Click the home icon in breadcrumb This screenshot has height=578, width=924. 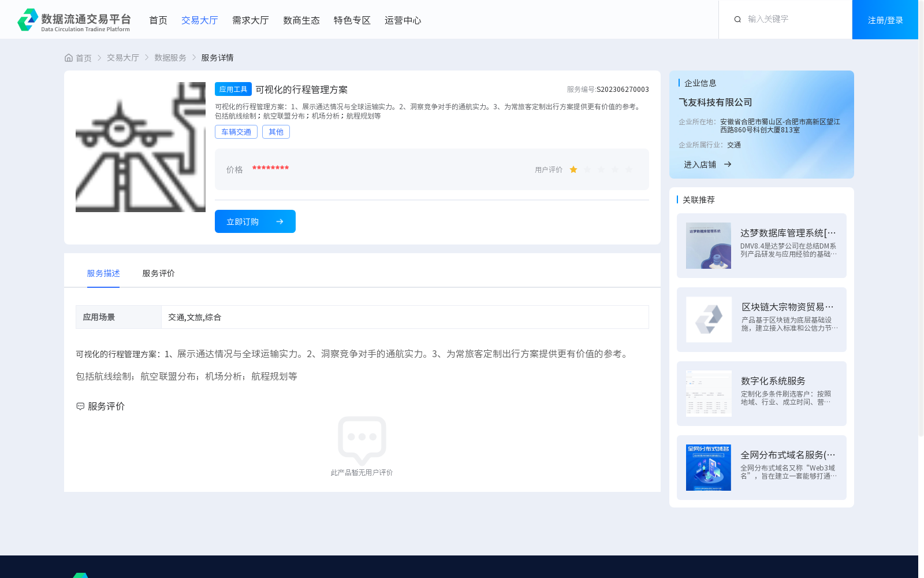click(69, 58)
